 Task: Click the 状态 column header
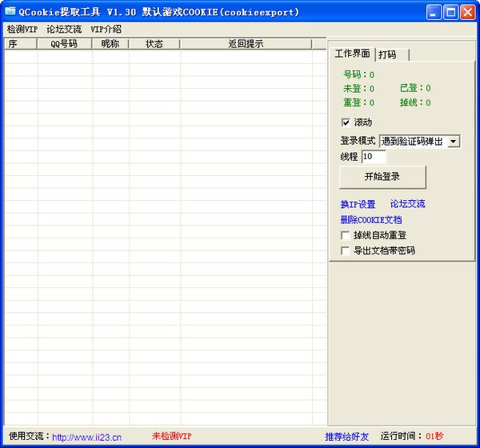pyautogui.click(x=154, y=44)
